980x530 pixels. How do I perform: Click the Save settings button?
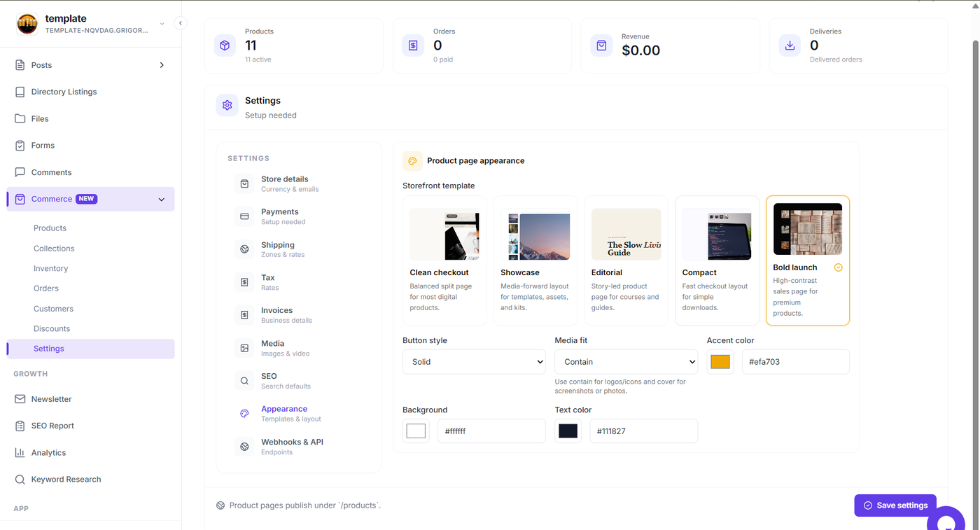point(895,505)
